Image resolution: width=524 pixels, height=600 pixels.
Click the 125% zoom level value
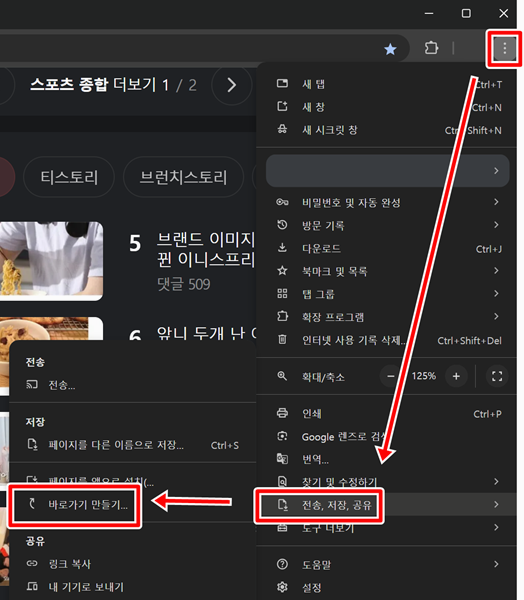coord(423,376)
